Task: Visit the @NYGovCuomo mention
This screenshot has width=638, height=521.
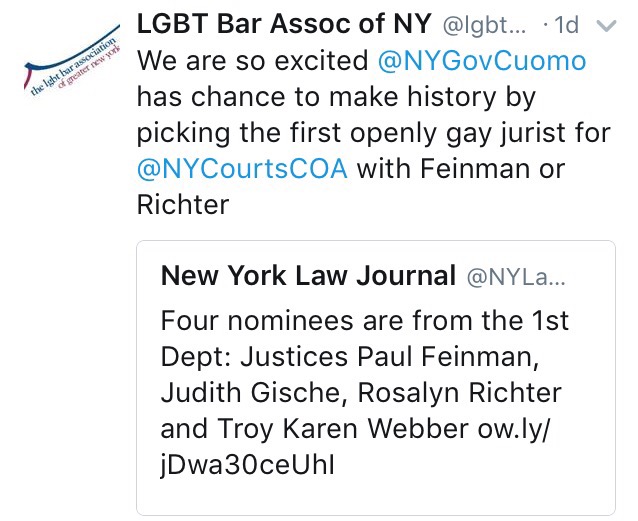Action: tap(482, 62)
